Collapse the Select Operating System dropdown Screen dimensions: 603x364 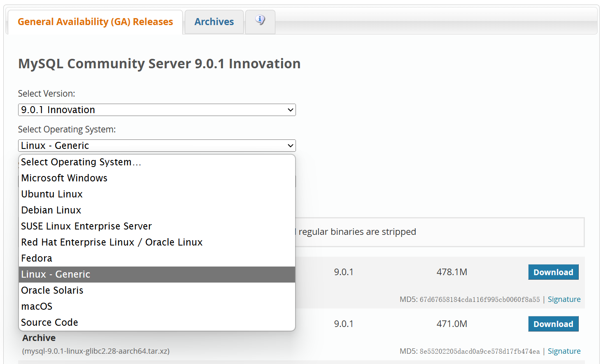pyautogui.click(x=157, y=146)
